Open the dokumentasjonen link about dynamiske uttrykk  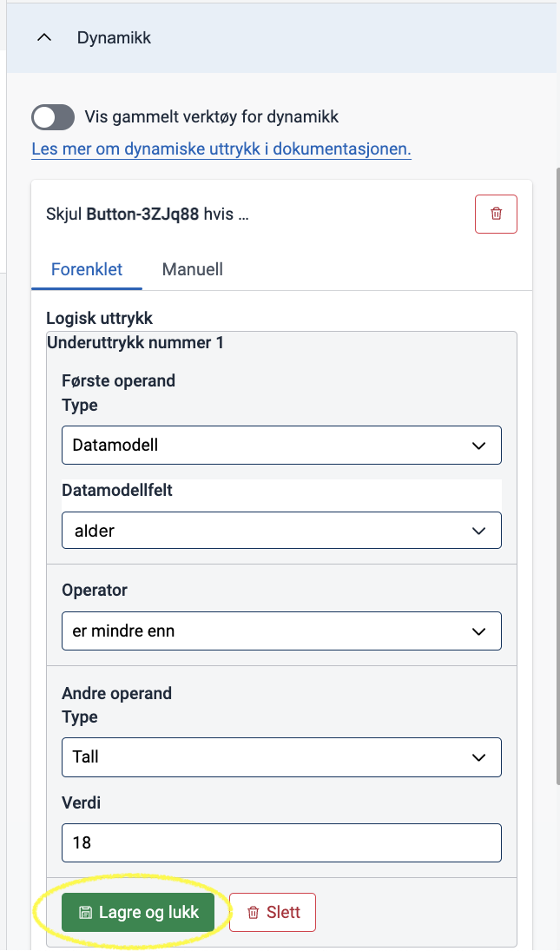click(x=221, y=149)
